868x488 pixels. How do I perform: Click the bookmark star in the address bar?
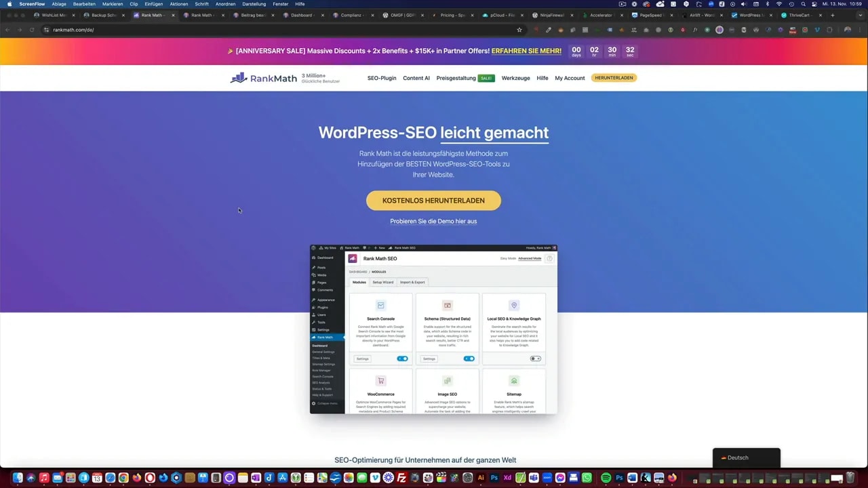point(519,30)
